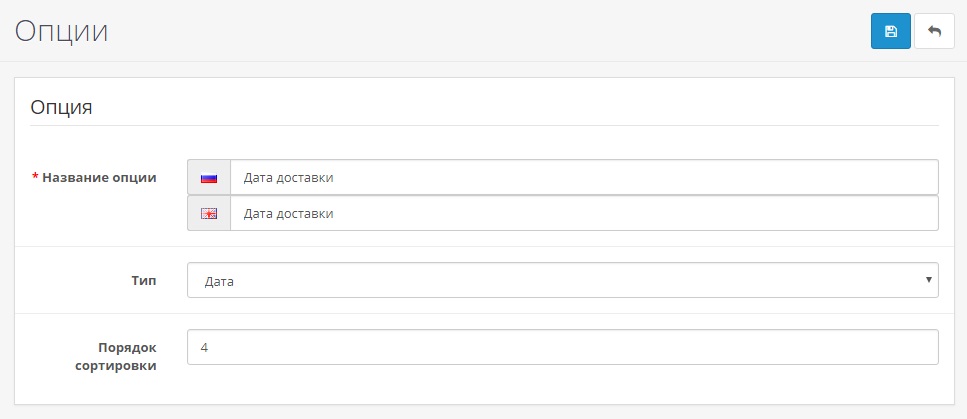Click the Название опции label
Screen dimensions: 967x419
coord(99,178)
